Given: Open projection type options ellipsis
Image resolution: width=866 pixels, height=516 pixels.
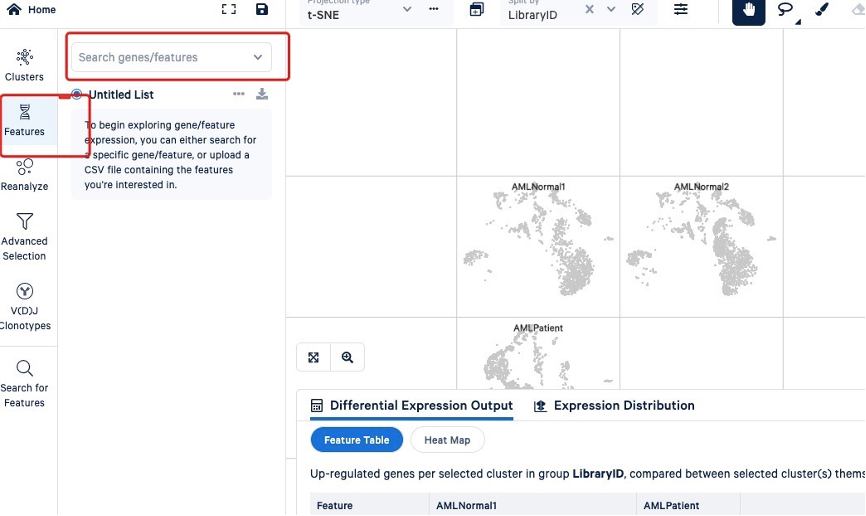Looking at the screenshot, I should point(434,9).
